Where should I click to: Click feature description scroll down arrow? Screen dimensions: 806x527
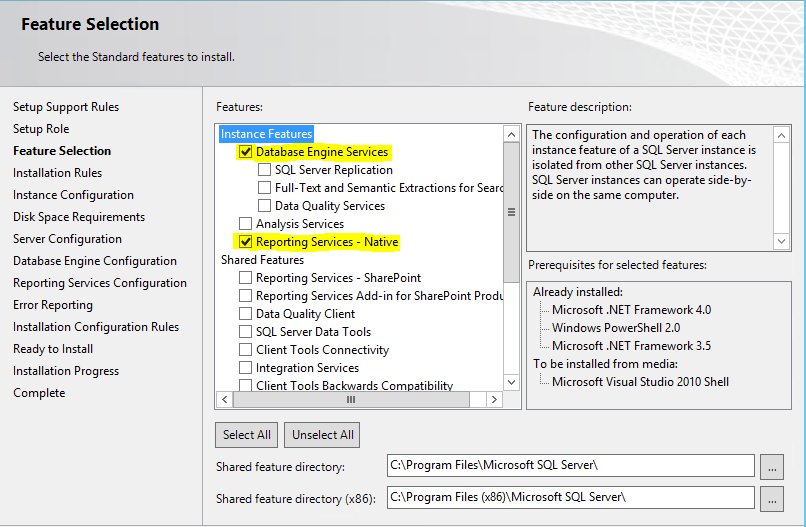[781, 241]
